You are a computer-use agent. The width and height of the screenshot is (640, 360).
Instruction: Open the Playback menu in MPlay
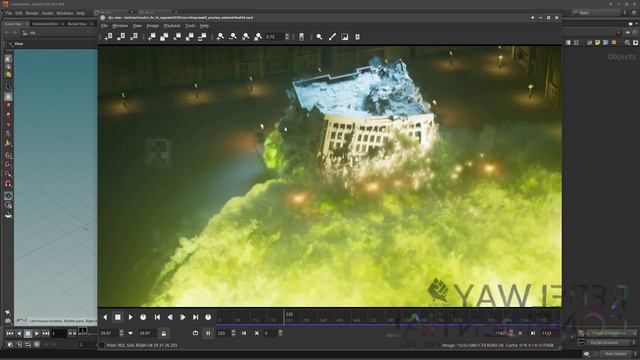click(x=172, y=26)
